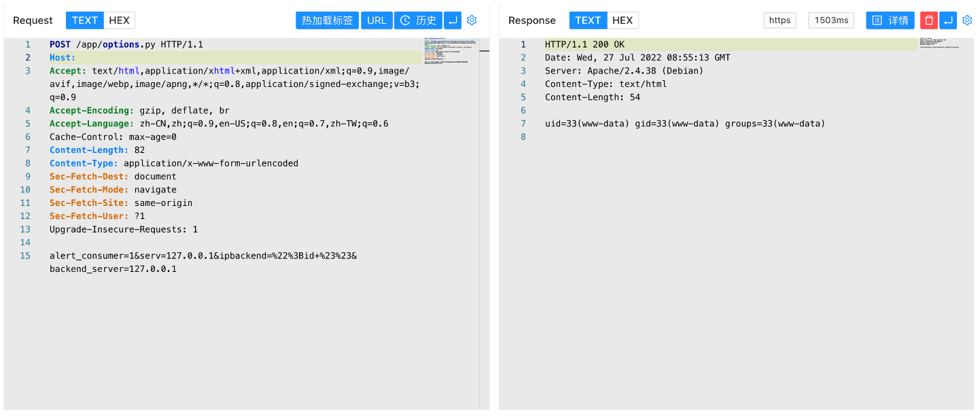
Task: Open 详情 details with list icon
Action: point(890,20)
